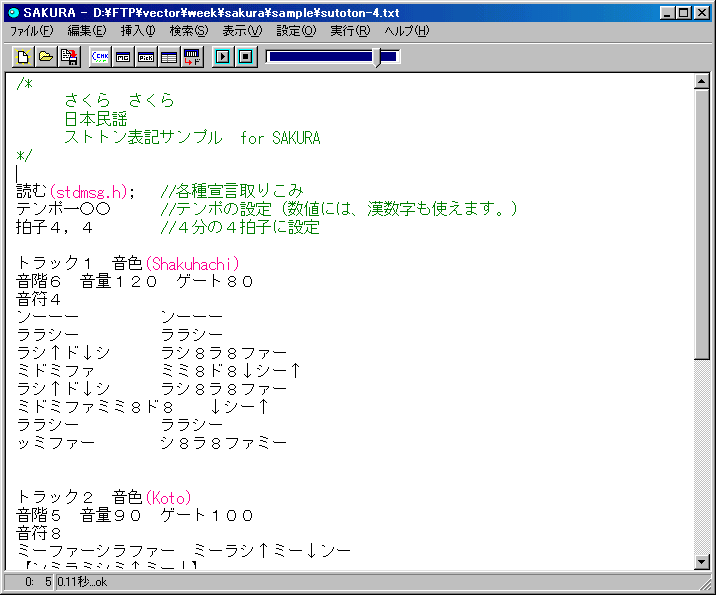Viewport: 716px width, 595px height.
Task: Create a new file with toolbar icon
Action: point(23,57)
